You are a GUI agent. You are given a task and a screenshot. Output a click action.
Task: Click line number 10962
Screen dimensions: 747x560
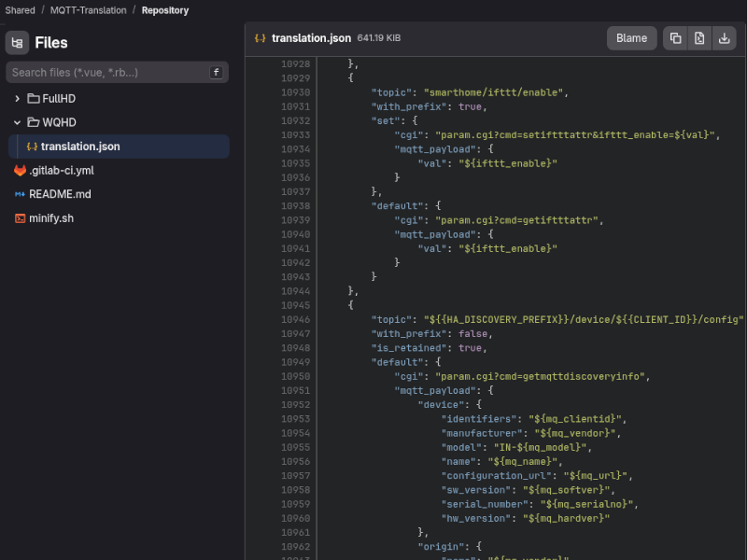[295, 547]
